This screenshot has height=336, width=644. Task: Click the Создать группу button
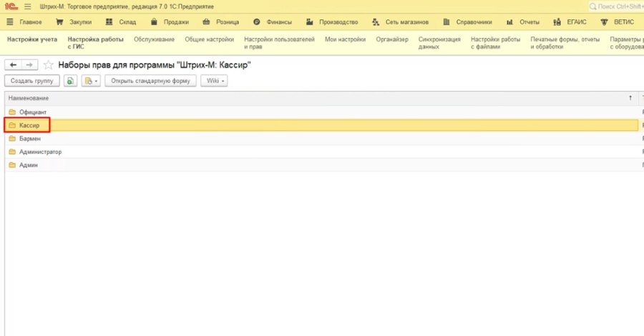click(32, 81)
